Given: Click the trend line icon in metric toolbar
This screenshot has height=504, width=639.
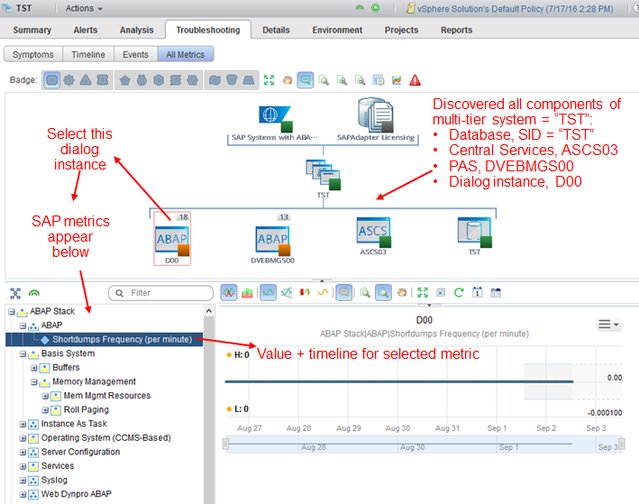Looking at the screenshot, I should click(x=286, y=293).
